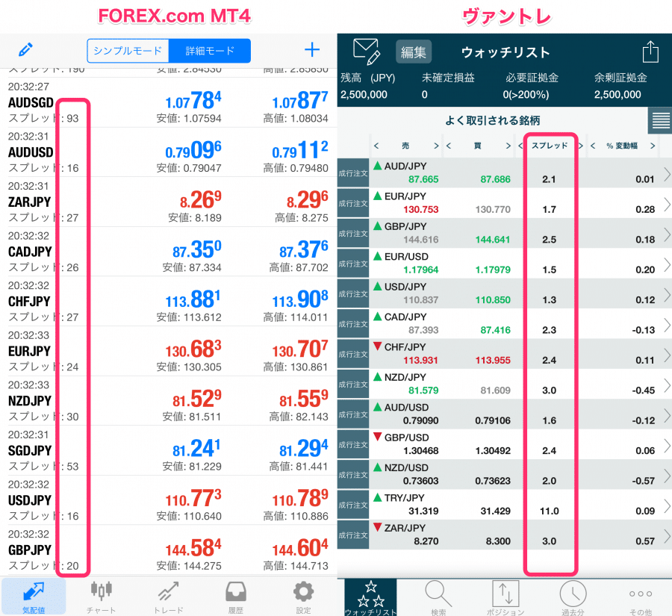
Task: Open the 検索 magnifier tab
Action: click(x=438, y=597)
